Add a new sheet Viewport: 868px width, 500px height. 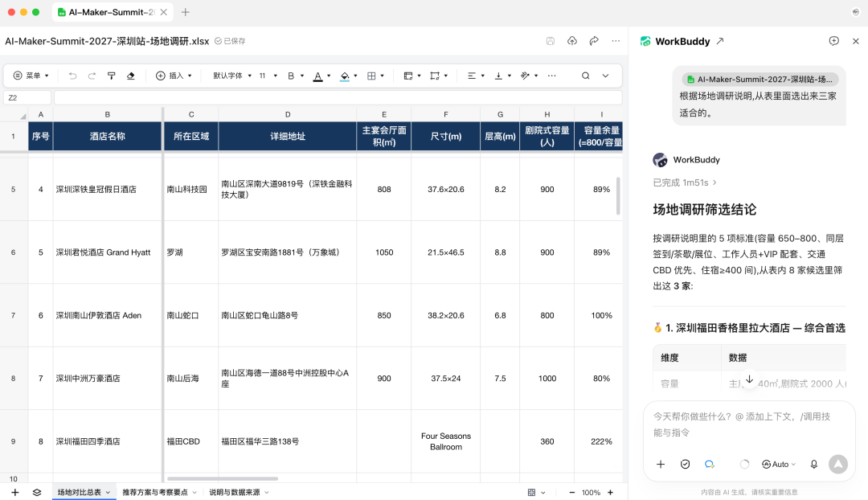coord(15,492)
